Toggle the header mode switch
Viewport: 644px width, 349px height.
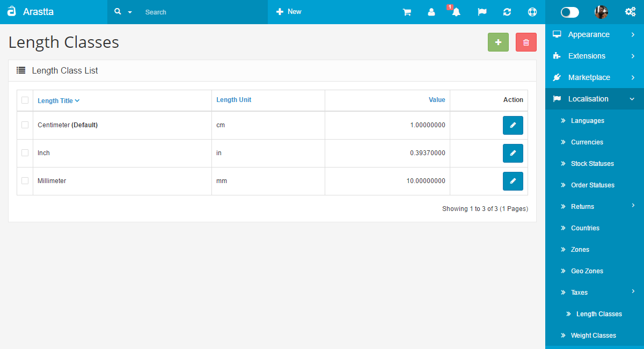coord(570,12)
